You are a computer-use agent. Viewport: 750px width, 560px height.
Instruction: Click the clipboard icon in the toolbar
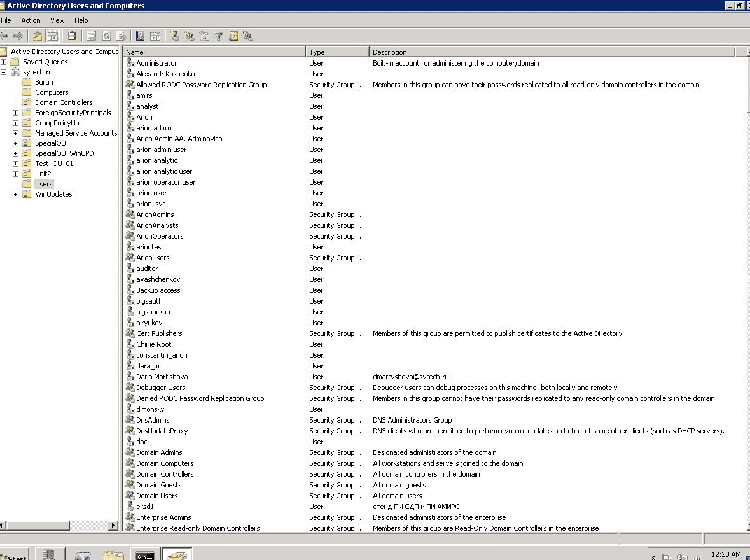[x=72, y=36]
